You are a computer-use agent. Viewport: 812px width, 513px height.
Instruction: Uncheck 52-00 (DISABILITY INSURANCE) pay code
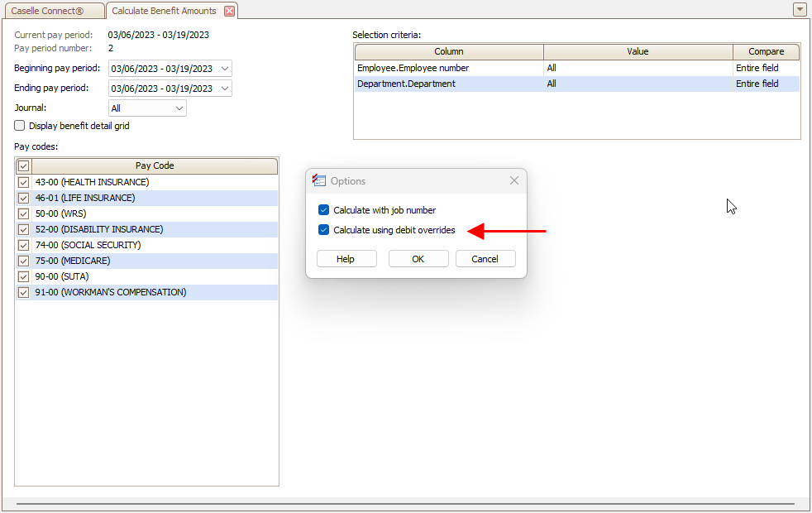[23, 229]
